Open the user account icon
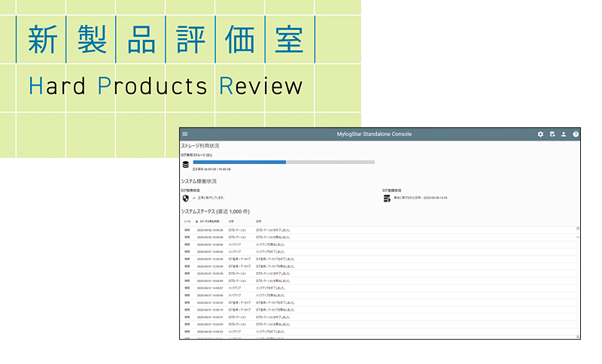Screen dimensions: 602x364 [564, 134]
